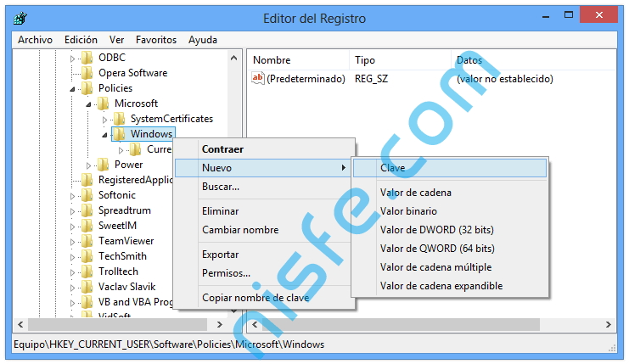The height and width of the screenshot is (364, 629).
Task: Click the TeamViewer folder icon
Action: (x=87, y=241)
